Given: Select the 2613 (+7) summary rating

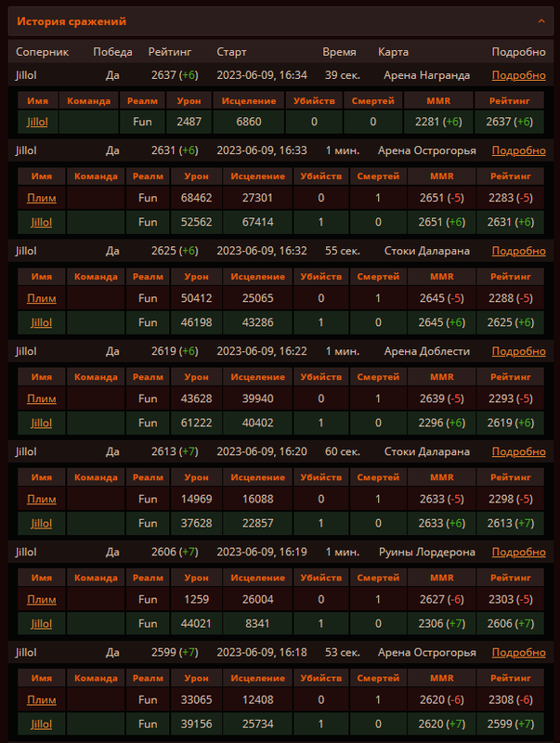Looking at the screenshot, I should 175,452.
